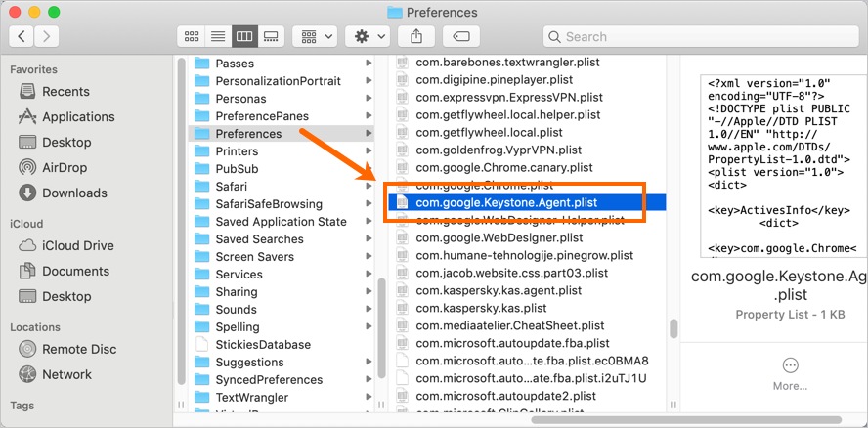Select the Suggestions folder
This screenshot has width=868, height=428.
[282, 363]
